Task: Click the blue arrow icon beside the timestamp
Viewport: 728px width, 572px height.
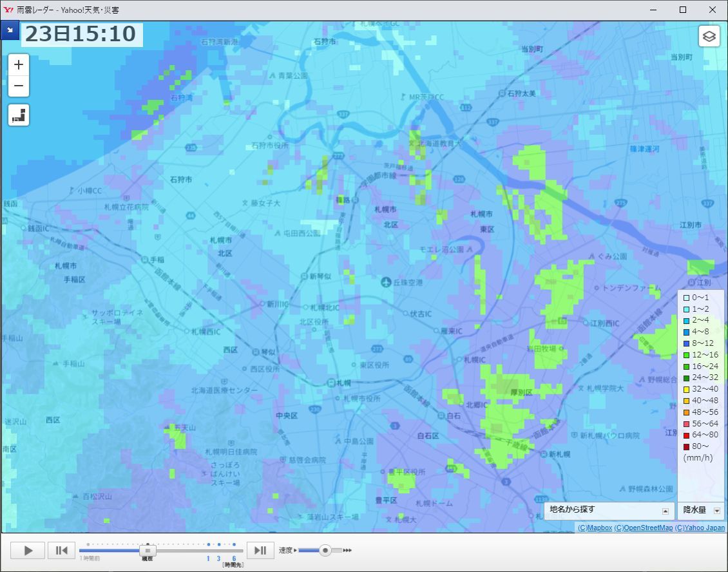Action: pyautogui.click(x=10, y=31)
